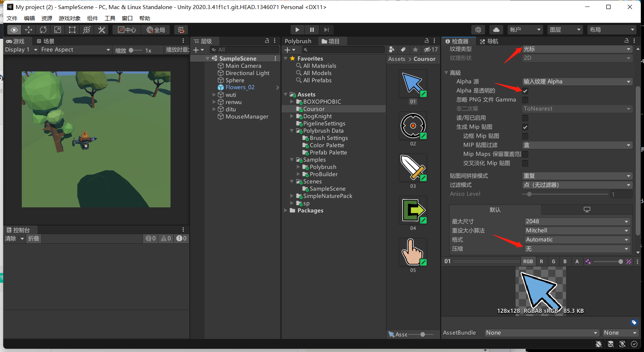Image resolution: width=644 pixels, height=352 pixels.
Task: Open the 纹理类型 dropdown showing 光标
Action: (577, 49)
